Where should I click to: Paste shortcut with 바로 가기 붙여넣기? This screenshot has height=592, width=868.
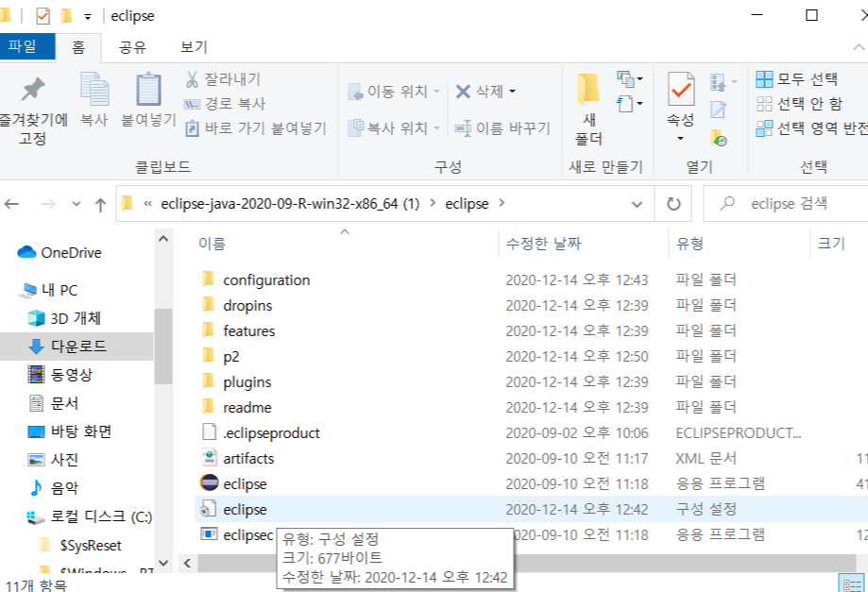[x=256, y=128]
